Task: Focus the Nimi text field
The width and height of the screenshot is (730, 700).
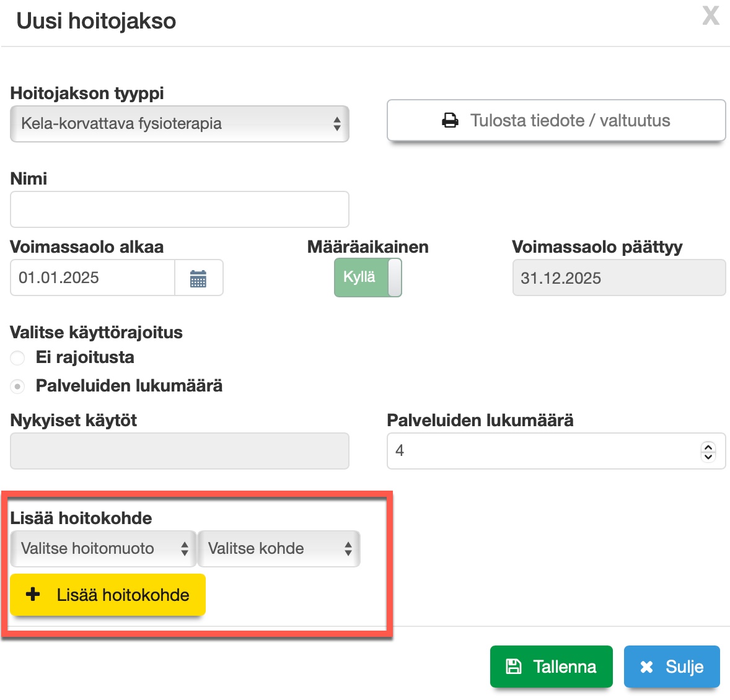Action: coord(180,209)
